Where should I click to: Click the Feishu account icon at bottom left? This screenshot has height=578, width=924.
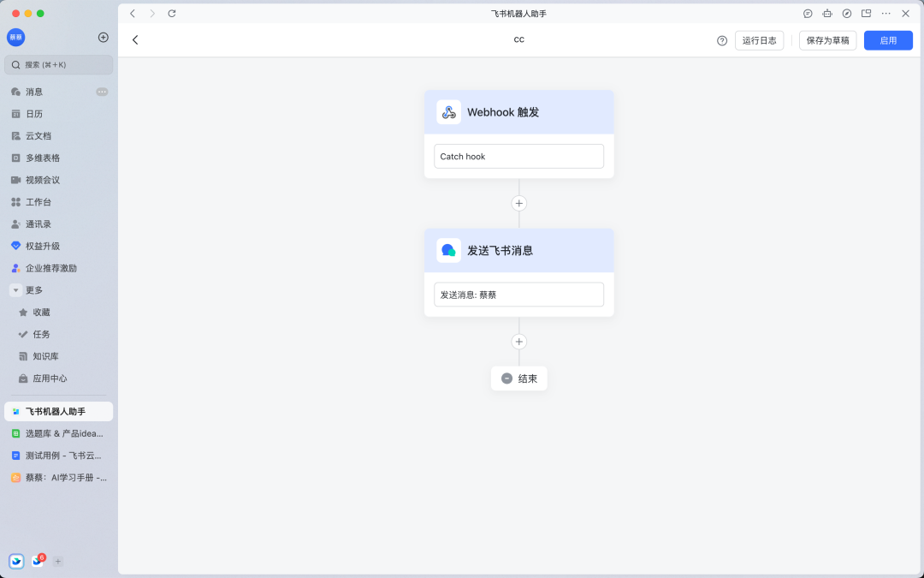(16, 562)
